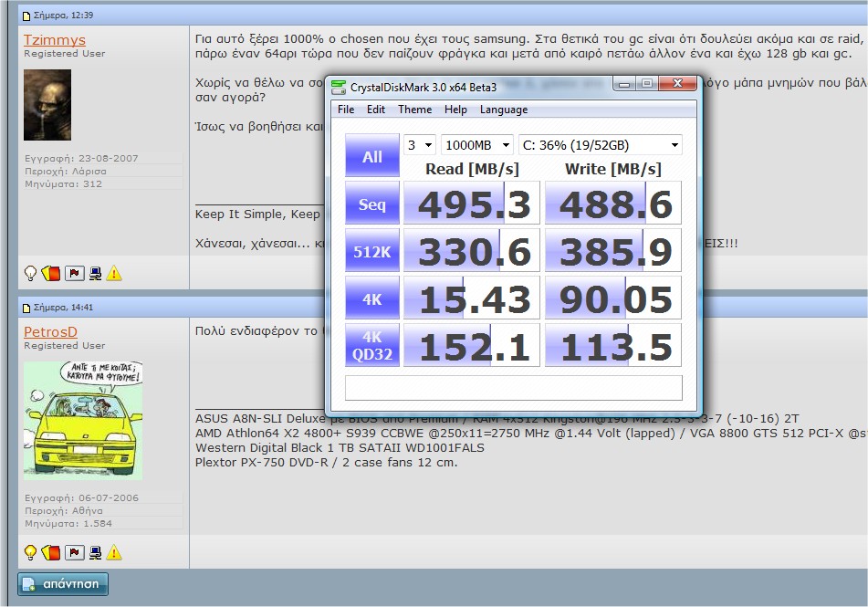Start the 512K random test

coord(372,251)
